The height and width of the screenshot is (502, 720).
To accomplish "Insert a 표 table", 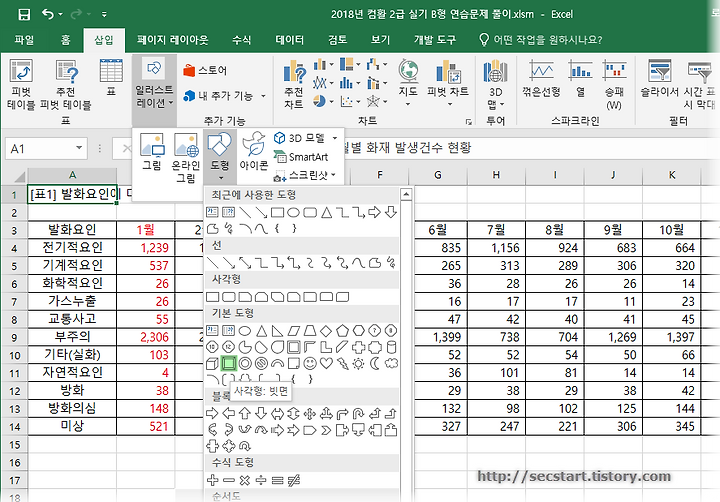I will 111,77.
